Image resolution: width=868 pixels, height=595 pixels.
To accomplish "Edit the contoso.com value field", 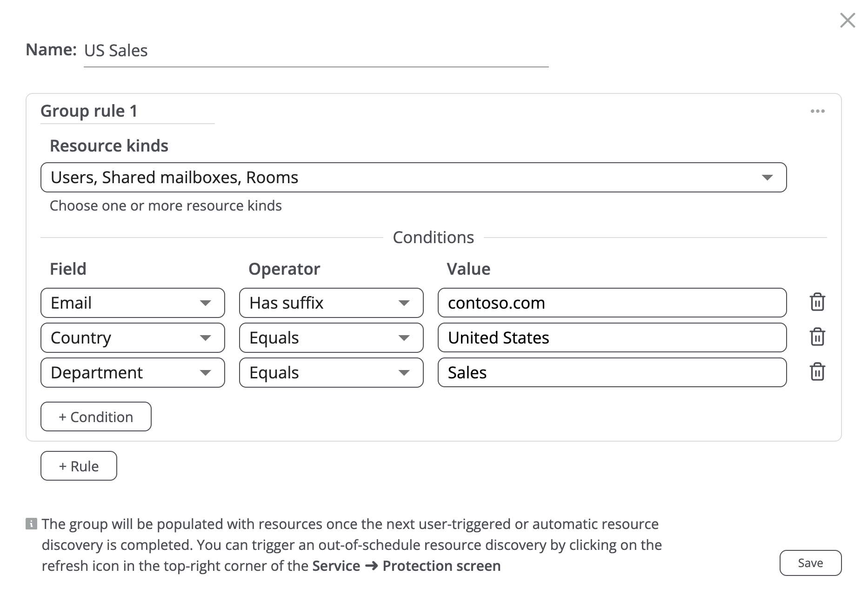I will (612, 303).
